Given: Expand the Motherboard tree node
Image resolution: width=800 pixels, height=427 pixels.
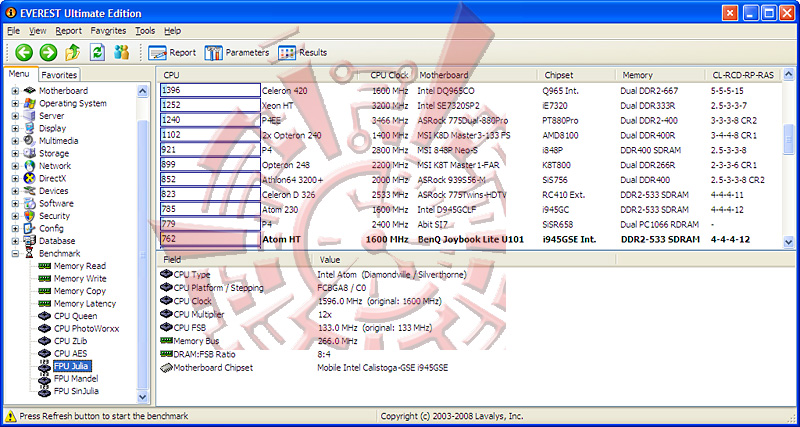Looking at the screenshot, I should [x=15, y=91].
